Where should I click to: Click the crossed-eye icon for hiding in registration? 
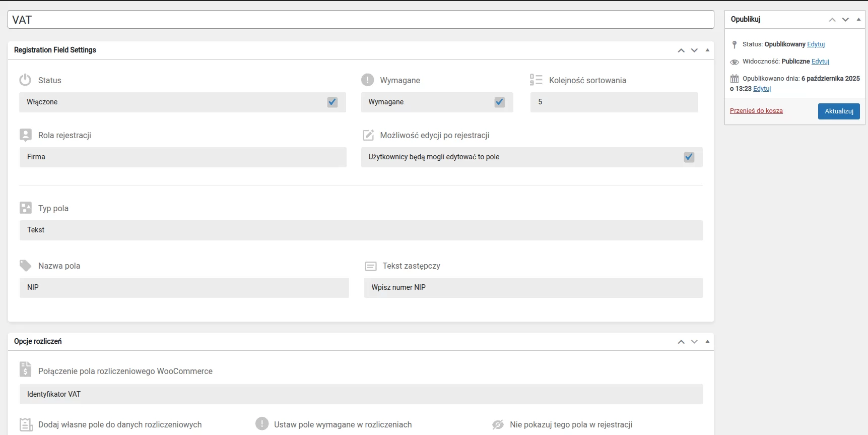(498, 424)
